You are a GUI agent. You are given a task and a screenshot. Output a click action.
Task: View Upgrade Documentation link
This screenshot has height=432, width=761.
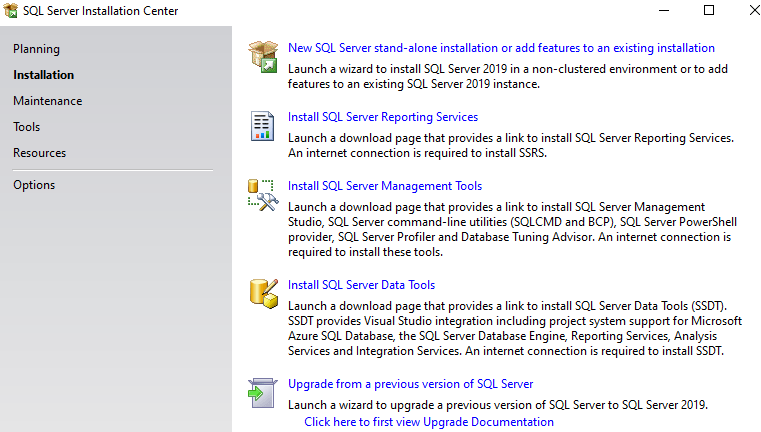429,422
